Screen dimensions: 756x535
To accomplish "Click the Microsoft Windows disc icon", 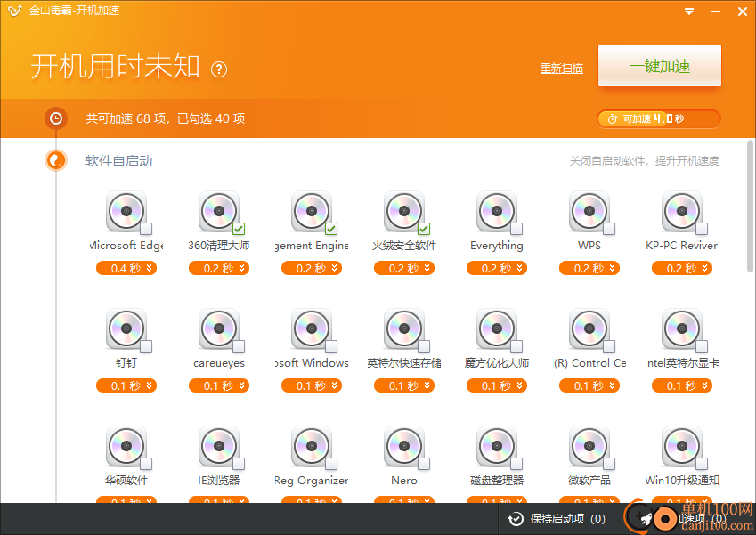I will click(x=312, y=328).
